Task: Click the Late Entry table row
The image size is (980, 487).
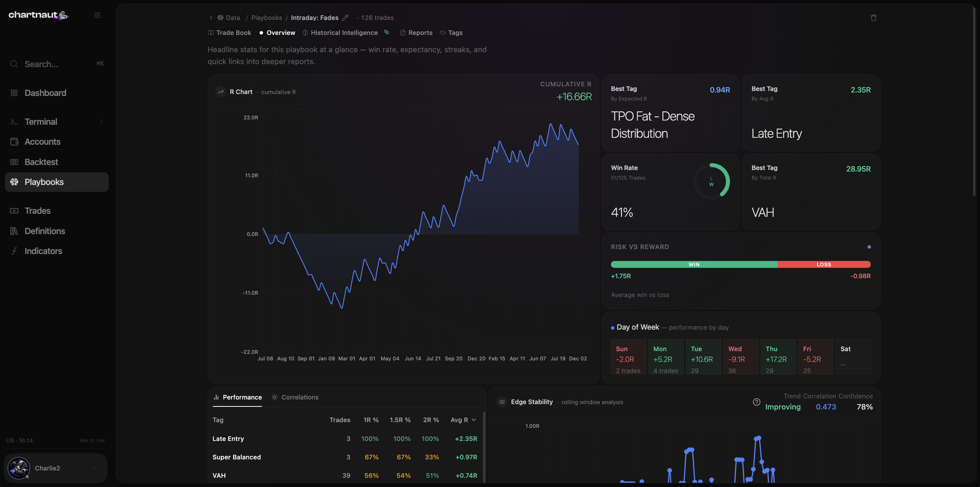Action: [x=345, y=439]
